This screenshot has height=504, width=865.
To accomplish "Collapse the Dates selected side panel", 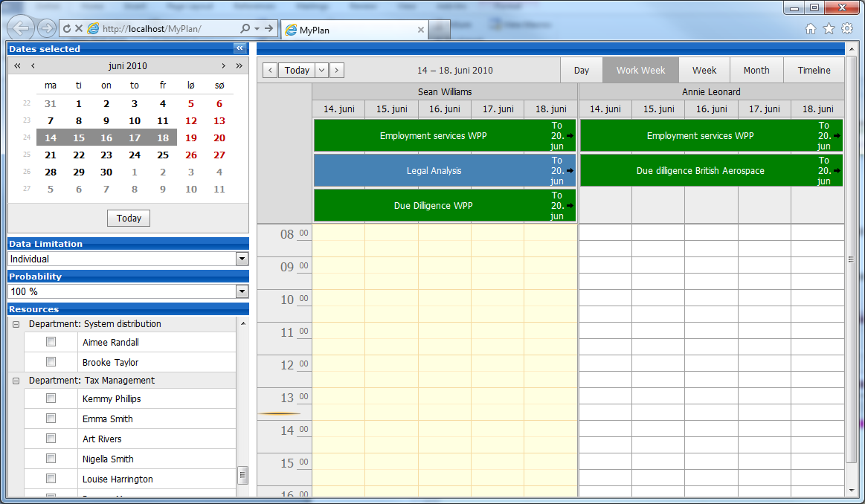I will (x=239, y=48).
